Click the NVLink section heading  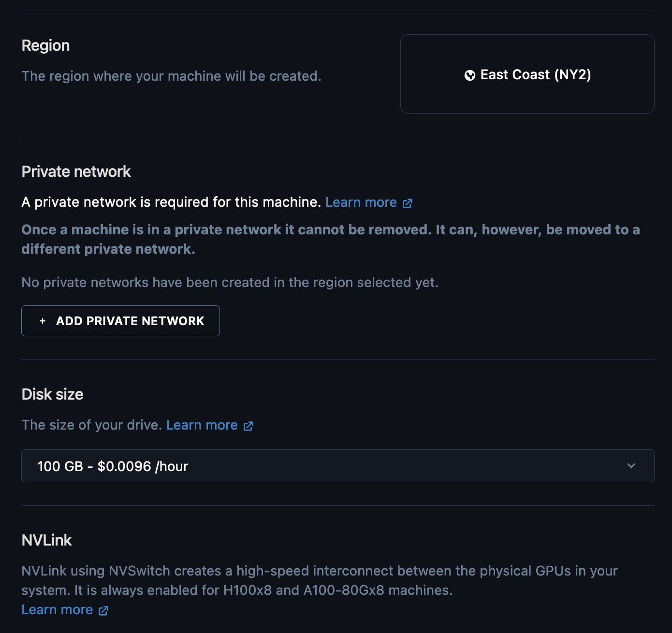point(47,540)
